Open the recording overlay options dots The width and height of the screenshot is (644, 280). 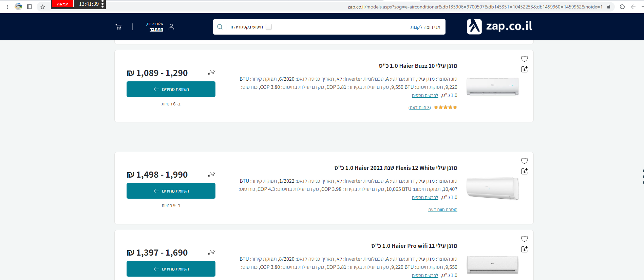pos(102,4)
